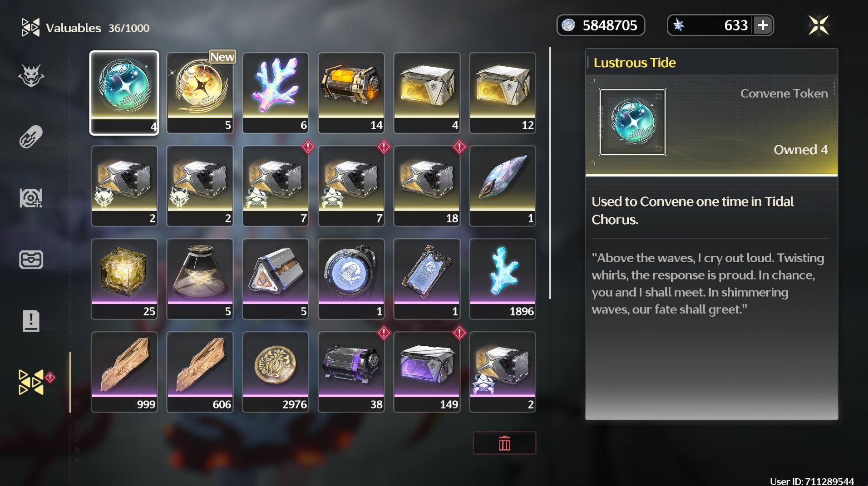Open the quest items exclamation category
This screenshot has height=486, width=868.
[x=31, y=321]
